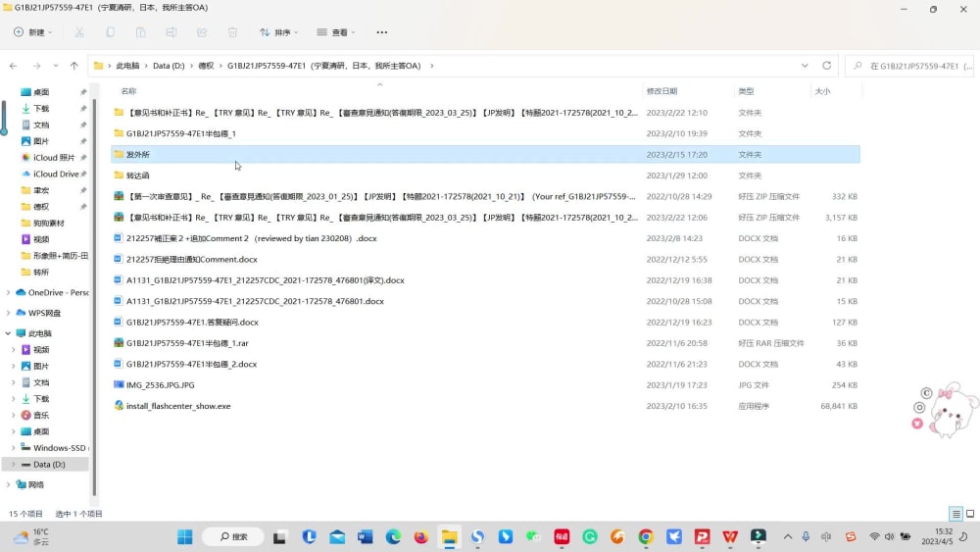The image size is (980, 552).
Task: Sort by the 类型 column header
Action: pyautogui.click(x=746, y=91)
